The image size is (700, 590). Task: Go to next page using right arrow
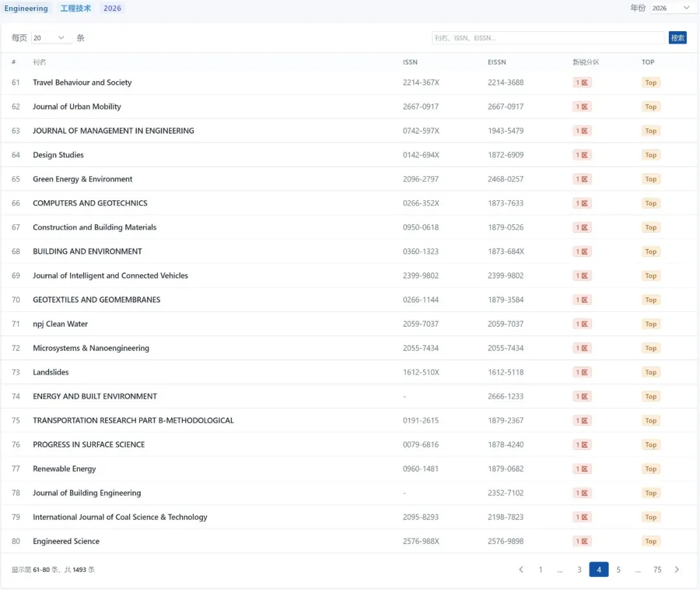tap(677, 570)
